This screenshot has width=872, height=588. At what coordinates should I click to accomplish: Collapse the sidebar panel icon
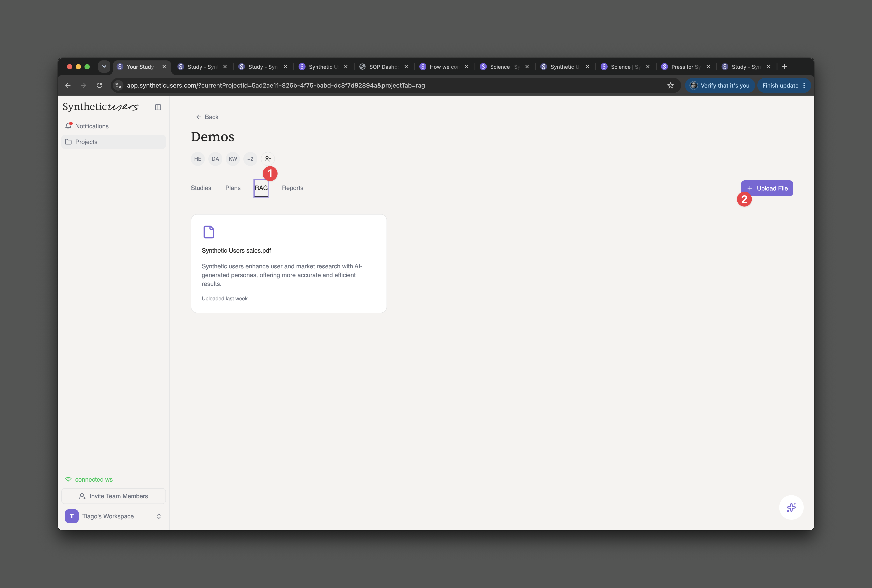click(158, 107)
